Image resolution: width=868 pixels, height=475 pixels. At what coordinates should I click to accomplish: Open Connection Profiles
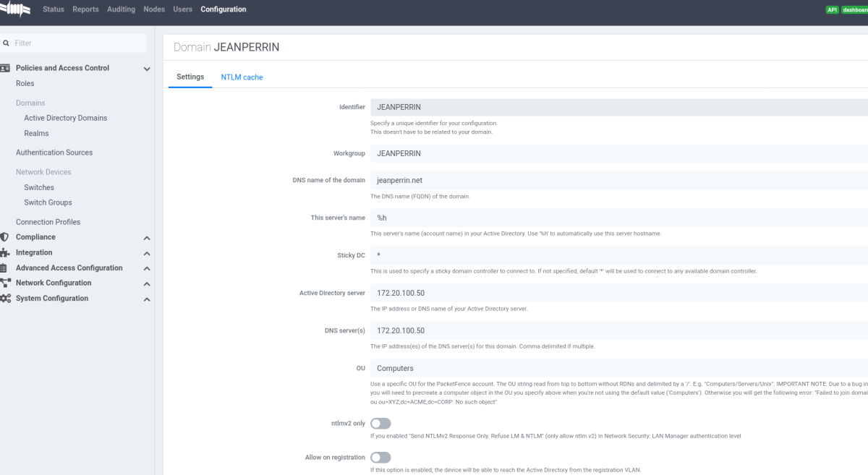point(48,222)
